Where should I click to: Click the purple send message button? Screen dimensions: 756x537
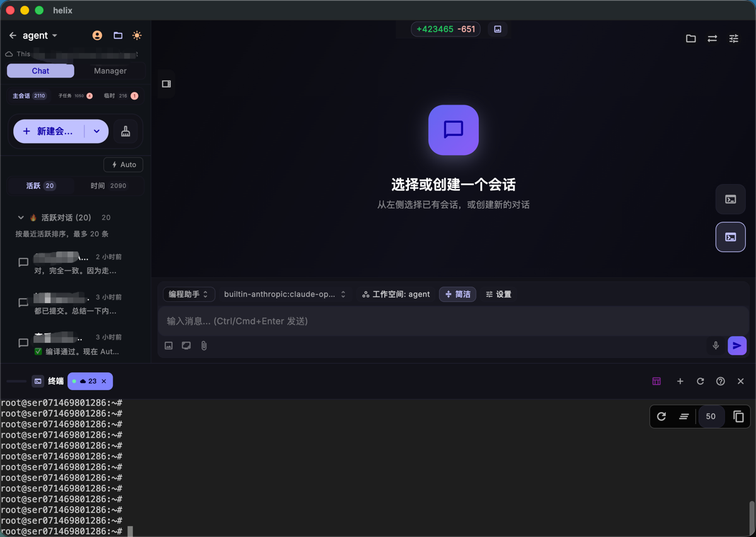(x=737, y=345)
